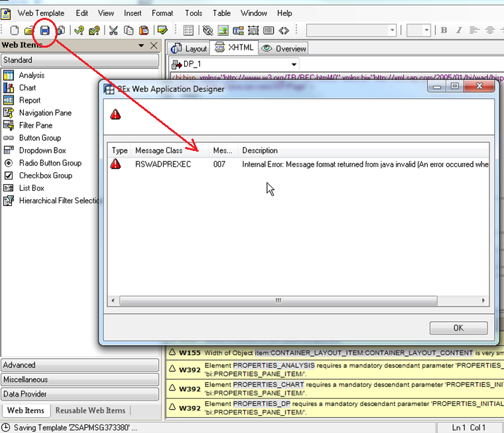504x433 pixels.
Task: Collapse the Standard web items group
Action: (80, 60)
